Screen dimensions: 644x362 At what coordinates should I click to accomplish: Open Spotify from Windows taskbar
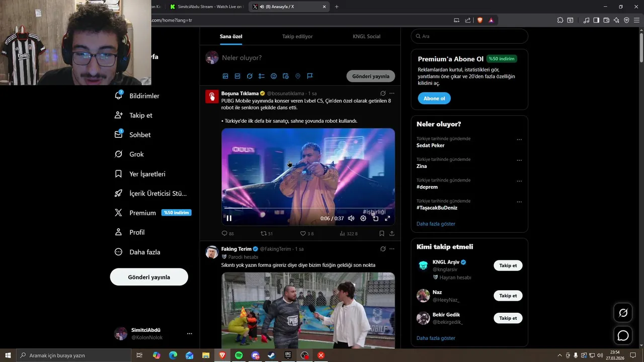coord(238,355)
